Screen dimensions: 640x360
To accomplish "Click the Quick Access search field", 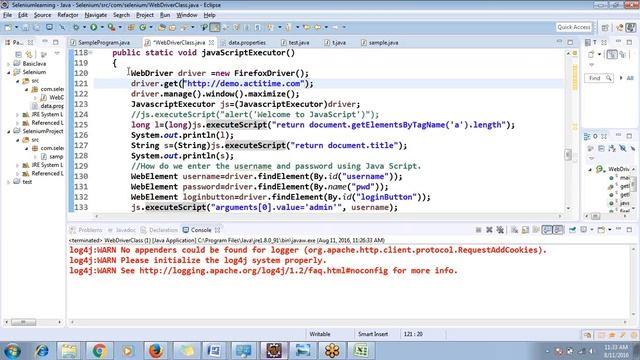I will [574, 27].
